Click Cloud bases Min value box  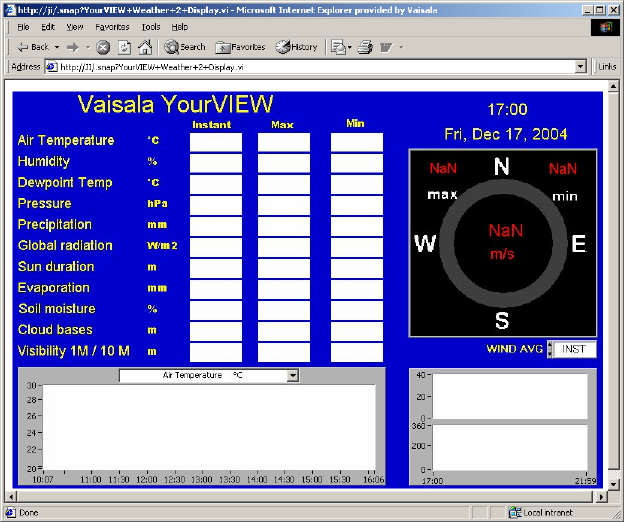(x=357, y=331)
